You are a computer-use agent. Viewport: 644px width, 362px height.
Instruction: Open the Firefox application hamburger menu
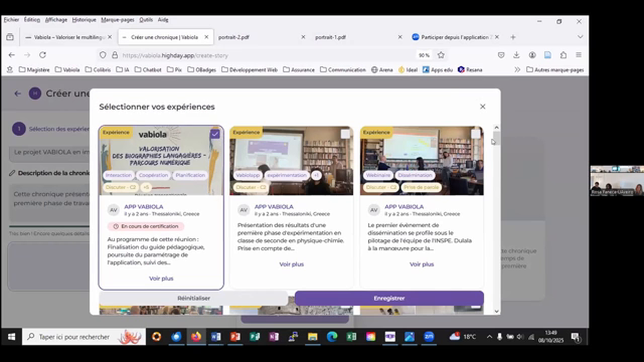click(579, 55)
